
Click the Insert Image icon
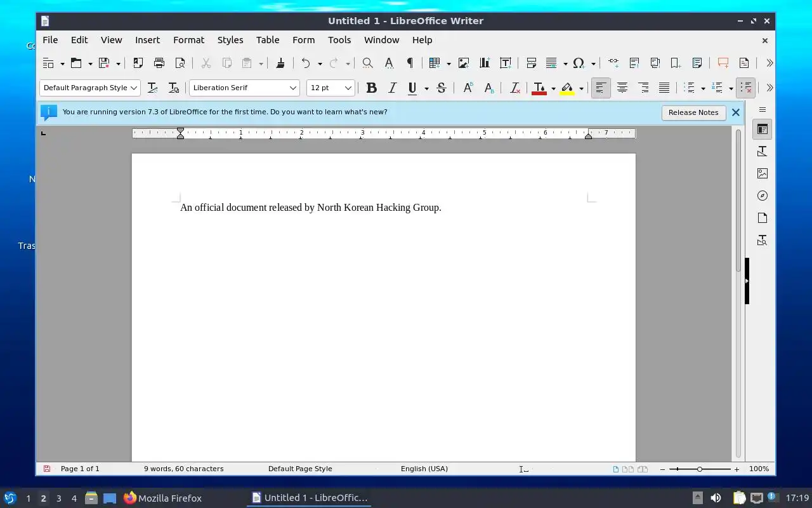point(464,63)
